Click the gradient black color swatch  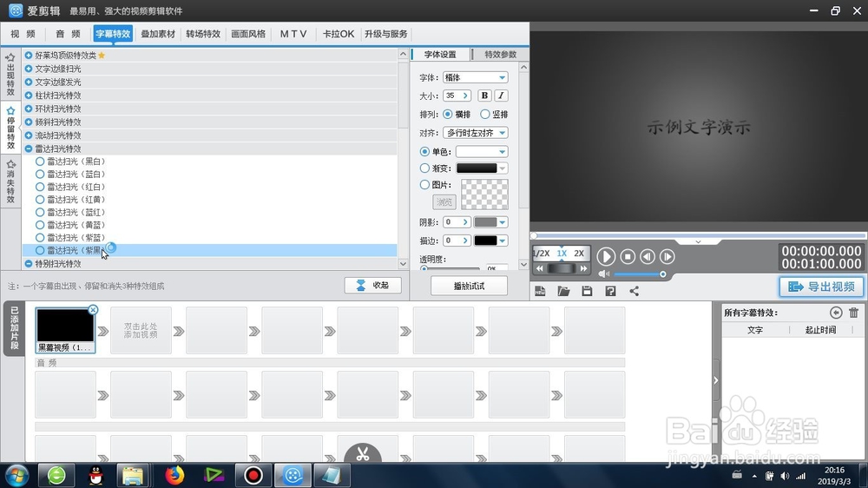[477, 168]
